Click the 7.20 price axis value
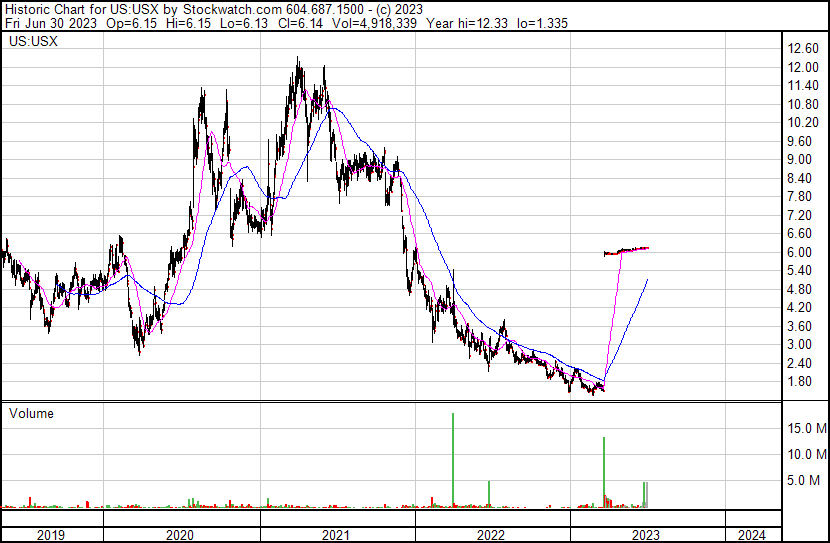Image resolution: width=830 pixels, height=543 pixels. [799, 215]
